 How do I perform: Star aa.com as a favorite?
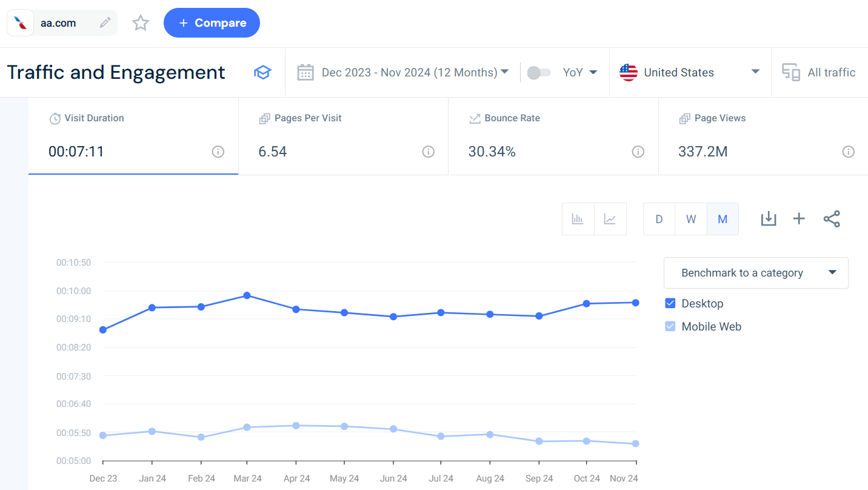tap(140, 22)
